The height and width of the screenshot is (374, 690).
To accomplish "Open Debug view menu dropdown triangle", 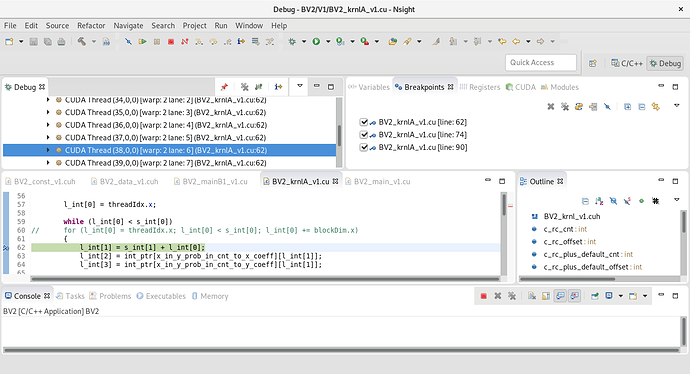I will pos(300,86).
